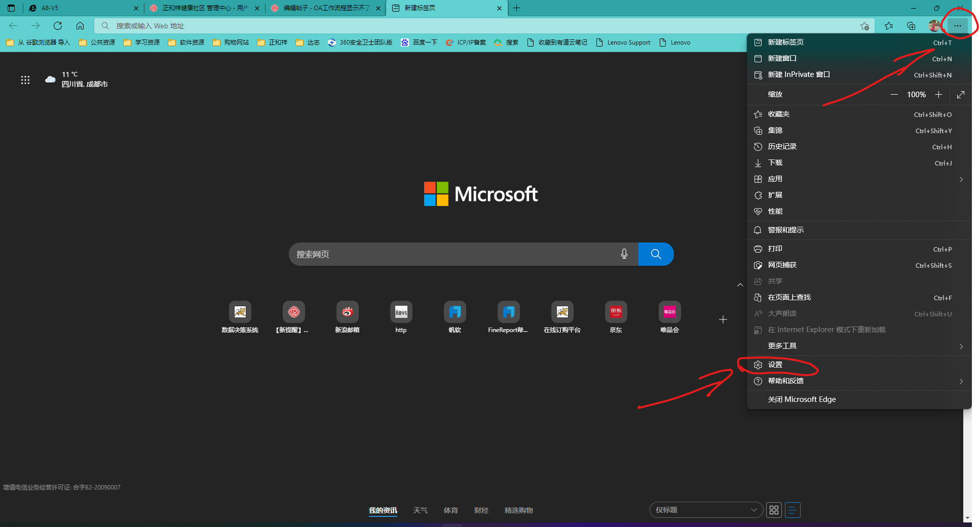The width and height of the screenshot is (980, 527).
Task: Open weather cloud icon for 成都市
Action: [x=50, y=79]
